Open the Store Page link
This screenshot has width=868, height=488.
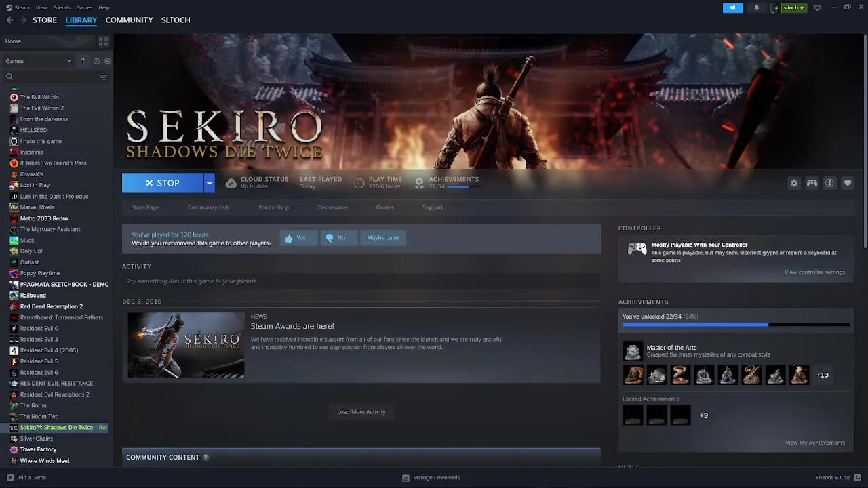pos(145,207)
